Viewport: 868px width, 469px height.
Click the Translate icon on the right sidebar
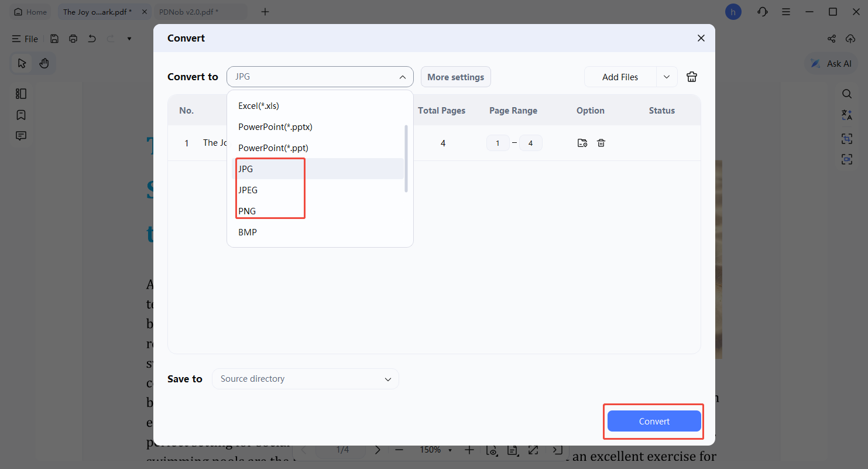[x=847, y=115]
